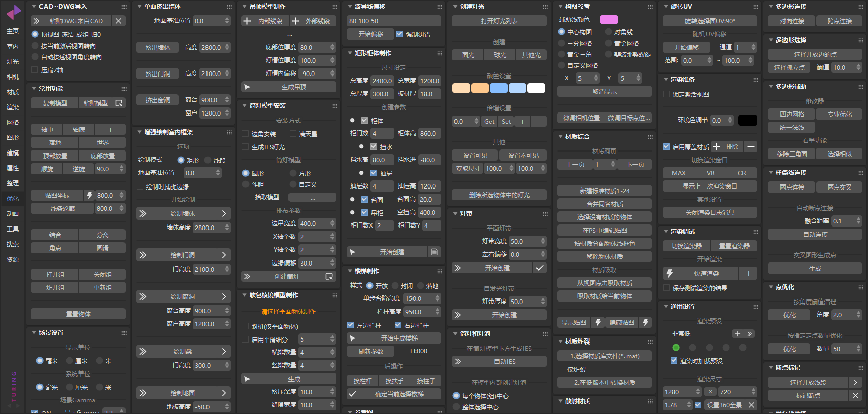Toggle the 启用覆盖材质 checkbox
868x414 pixels.
(x=667, y=147)
